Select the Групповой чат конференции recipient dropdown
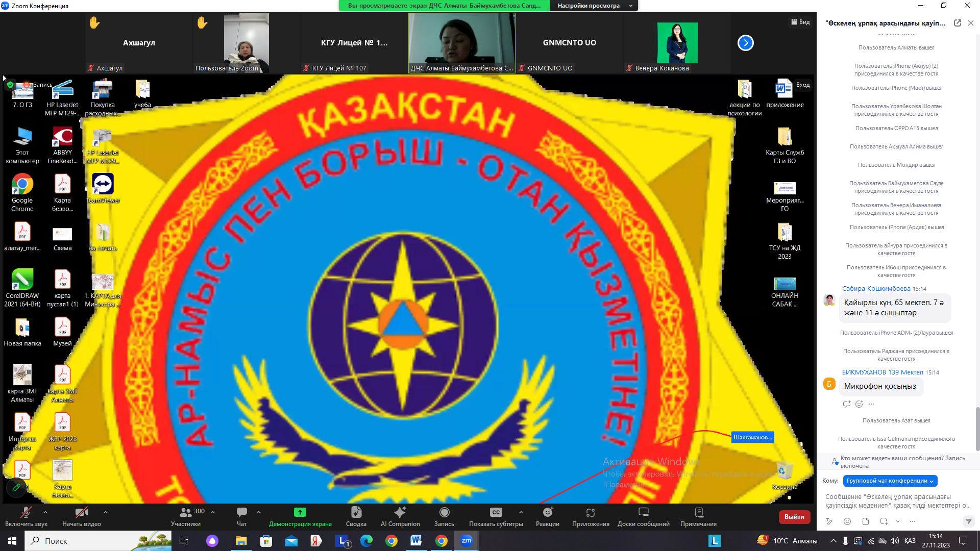 (890, 481)
